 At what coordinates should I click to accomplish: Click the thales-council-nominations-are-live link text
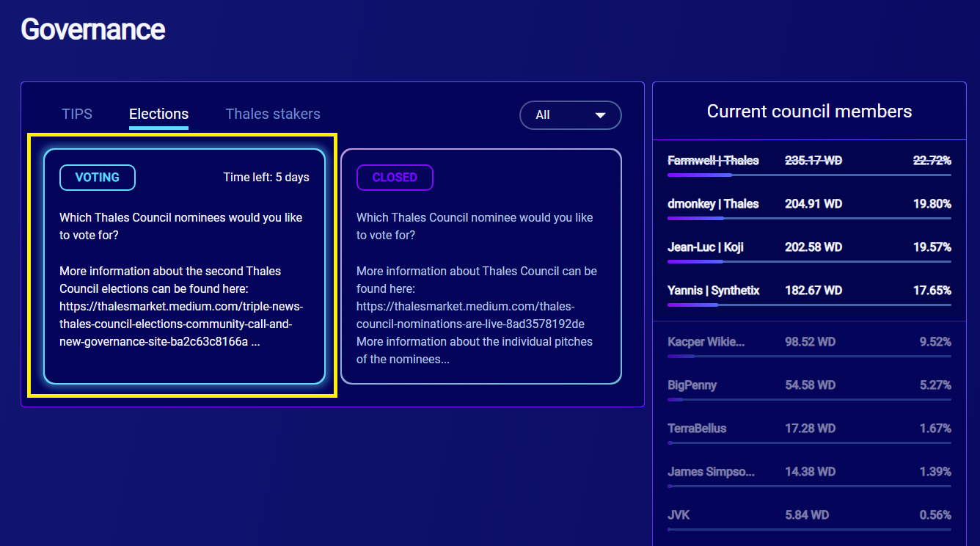pos(470,315)
